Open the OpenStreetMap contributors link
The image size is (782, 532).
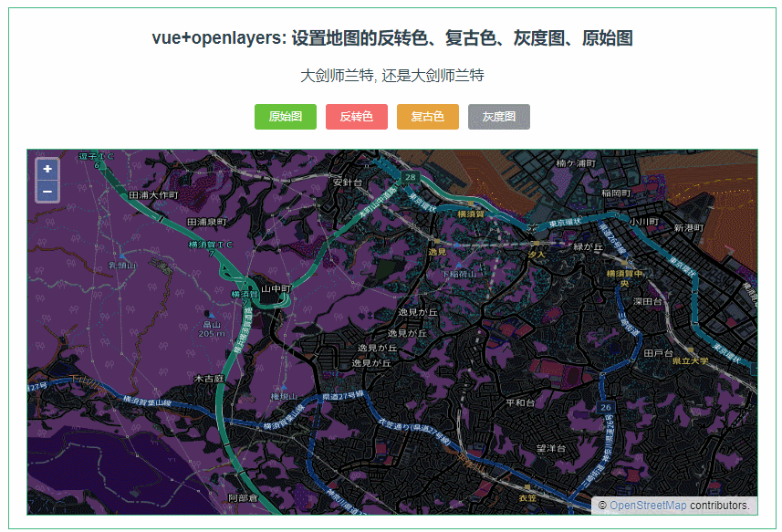pos(648,505)
